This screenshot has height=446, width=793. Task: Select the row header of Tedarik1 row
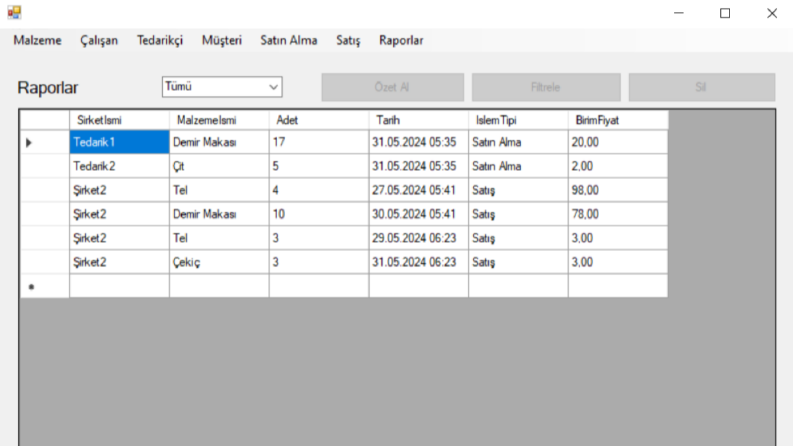pos(45,142)
